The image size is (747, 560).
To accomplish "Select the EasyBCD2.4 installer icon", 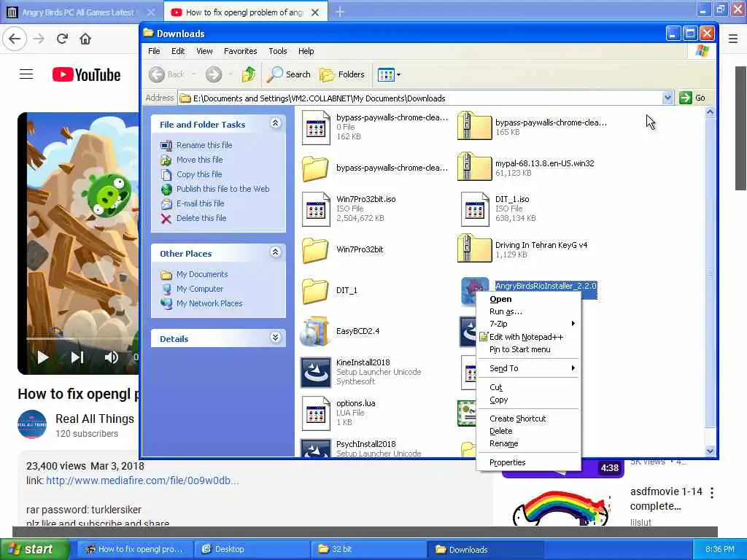I will point(315,331).
